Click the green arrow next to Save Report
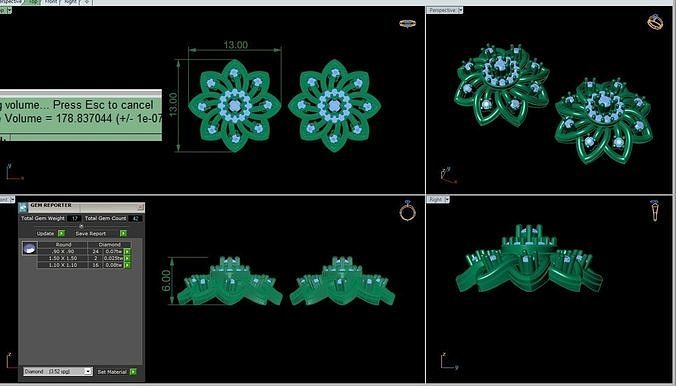This screenshot has width=676, height=386. pyautogui.click(x=123, y=233)
